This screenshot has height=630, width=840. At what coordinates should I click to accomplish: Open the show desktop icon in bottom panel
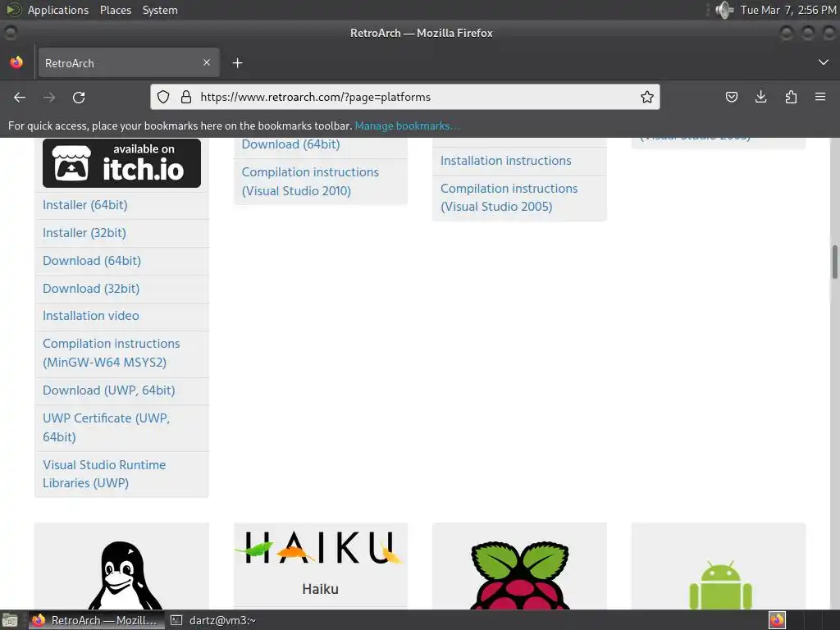pyautogui.click(x=10, y=620)
